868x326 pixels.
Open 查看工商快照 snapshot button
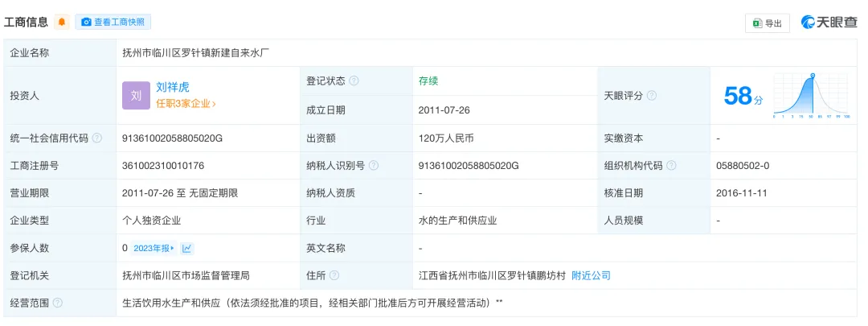pos(113,23)
